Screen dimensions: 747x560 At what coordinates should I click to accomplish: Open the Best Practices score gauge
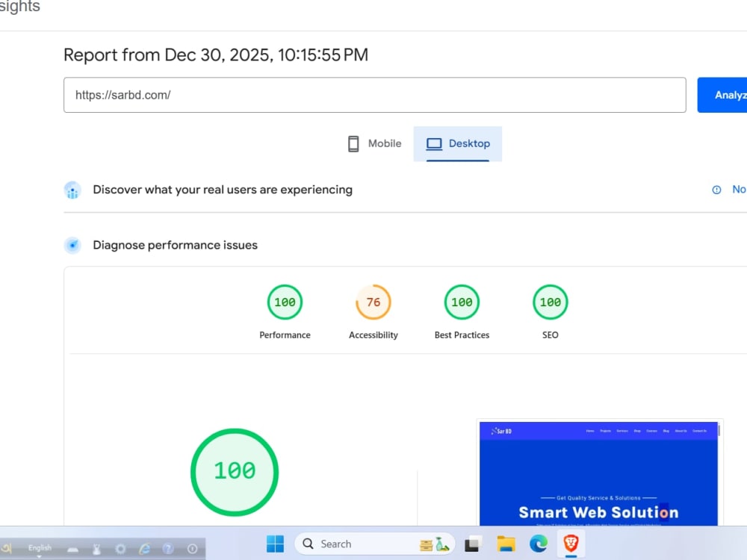click(x=462, y=302)
